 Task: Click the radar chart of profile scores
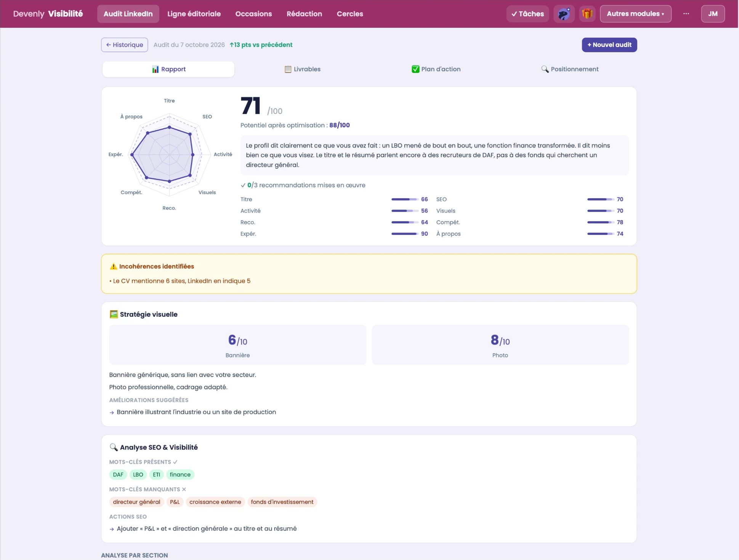(x=170, y=154)
